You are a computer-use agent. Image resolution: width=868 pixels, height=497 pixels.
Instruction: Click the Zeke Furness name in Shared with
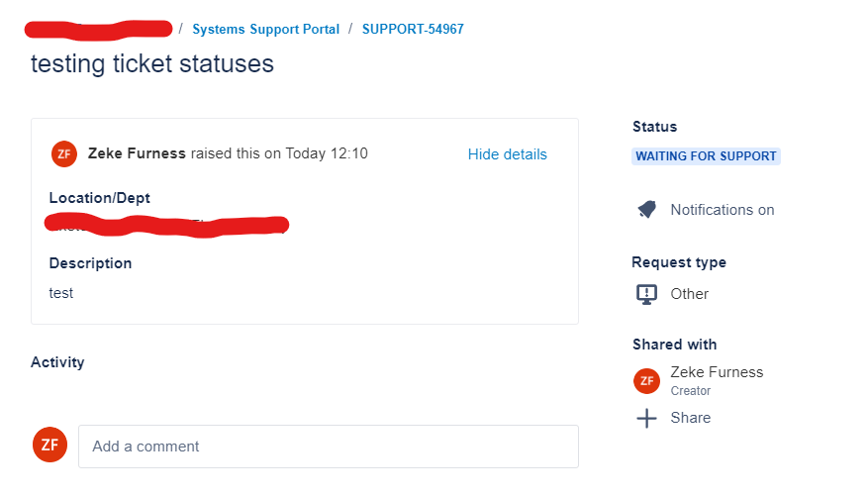(717, 372)
